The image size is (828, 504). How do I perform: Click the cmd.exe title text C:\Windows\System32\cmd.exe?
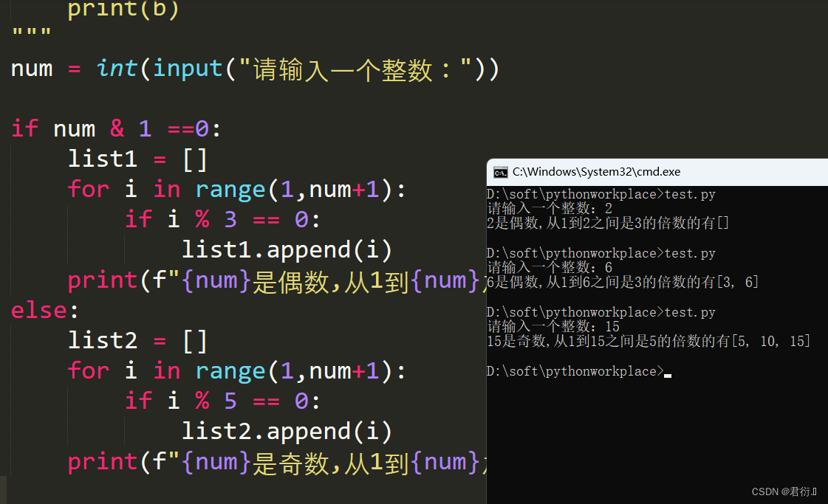596,172
